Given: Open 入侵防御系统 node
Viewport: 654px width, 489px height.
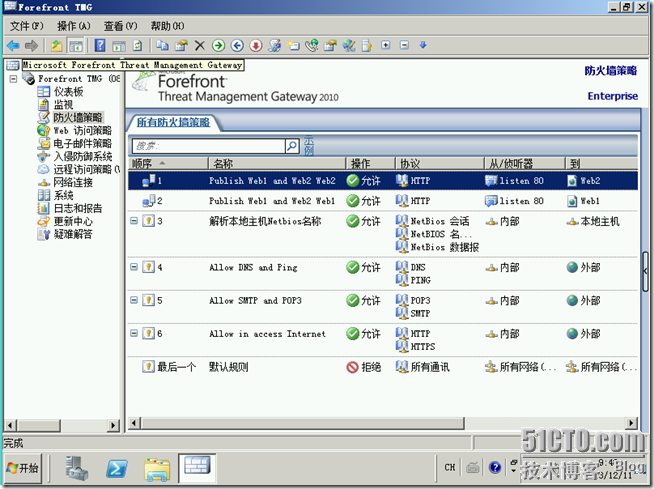Looking at the screenshot, I should coord(82,156).
